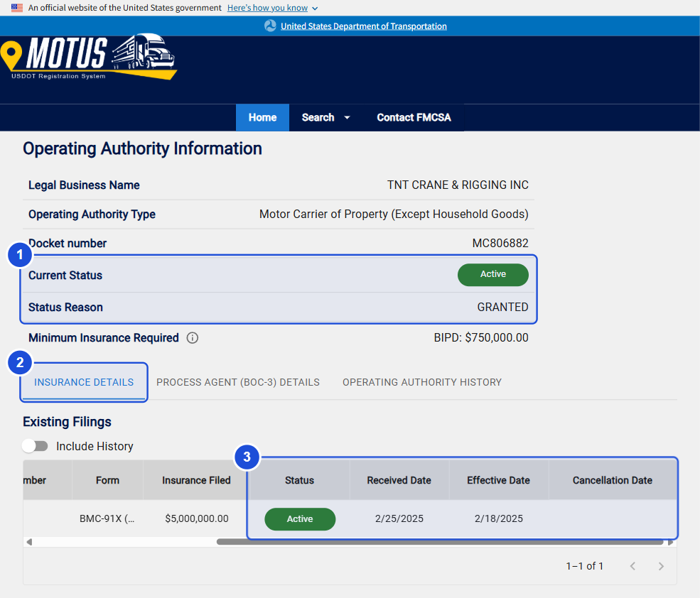Toggle the Include History switch
This screenshot has width=700, height=598.
click(x=36, y=446)
